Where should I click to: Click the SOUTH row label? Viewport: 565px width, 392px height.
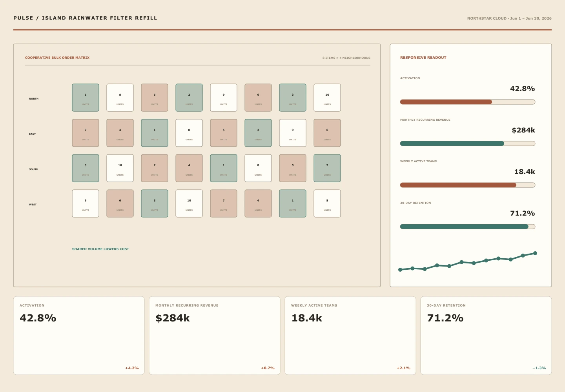pos(34,169)
